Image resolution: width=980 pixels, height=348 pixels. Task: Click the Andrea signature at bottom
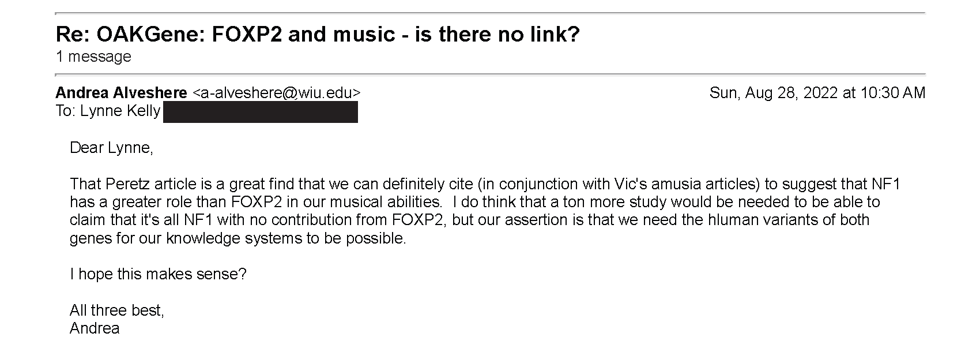click(95, 328)
